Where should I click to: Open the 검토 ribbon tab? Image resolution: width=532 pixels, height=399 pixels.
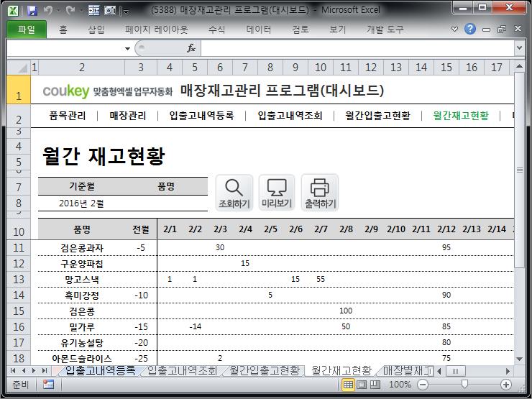(x=301, y=30)
